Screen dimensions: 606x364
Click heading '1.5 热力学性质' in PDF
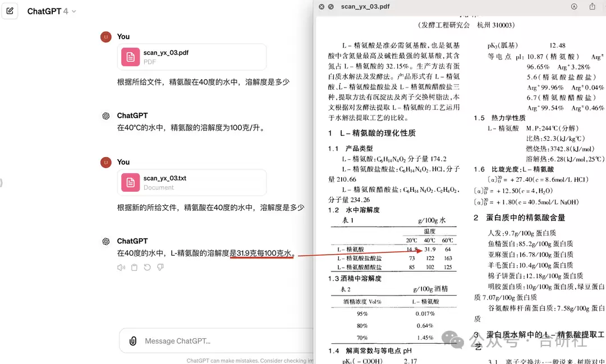pos(500,118)
